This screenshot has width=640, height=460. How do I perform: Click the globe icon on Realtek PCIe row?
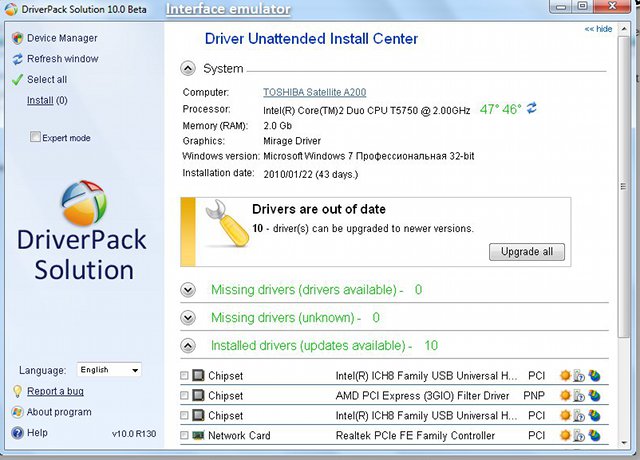tap(594, 435)
